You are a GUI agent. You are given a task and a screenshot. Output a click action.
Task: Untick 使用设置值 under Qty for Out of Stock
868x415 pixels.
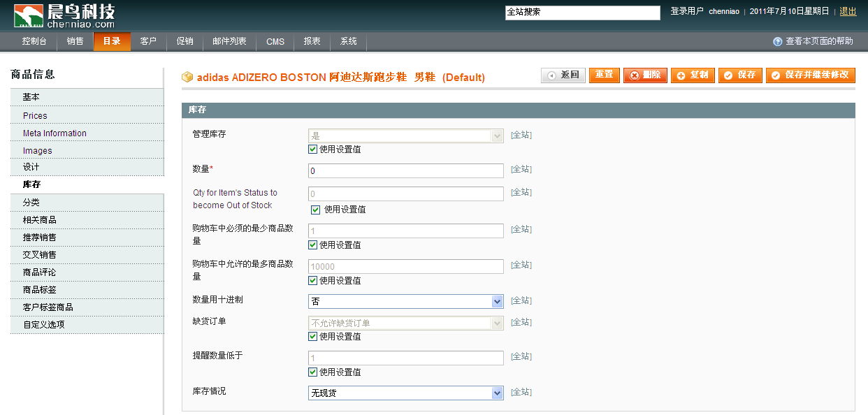315,210
